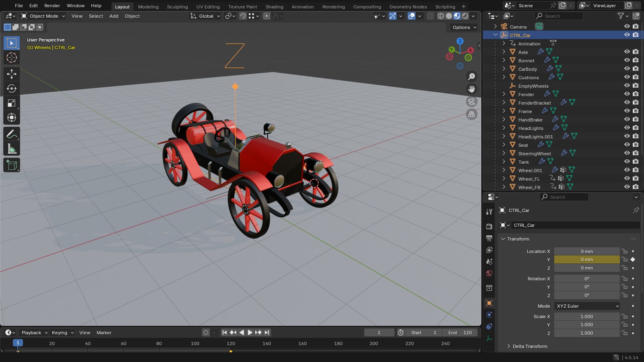The image size is (644, 362).
Task: Play the animation forward
Action: click(250, 333)
